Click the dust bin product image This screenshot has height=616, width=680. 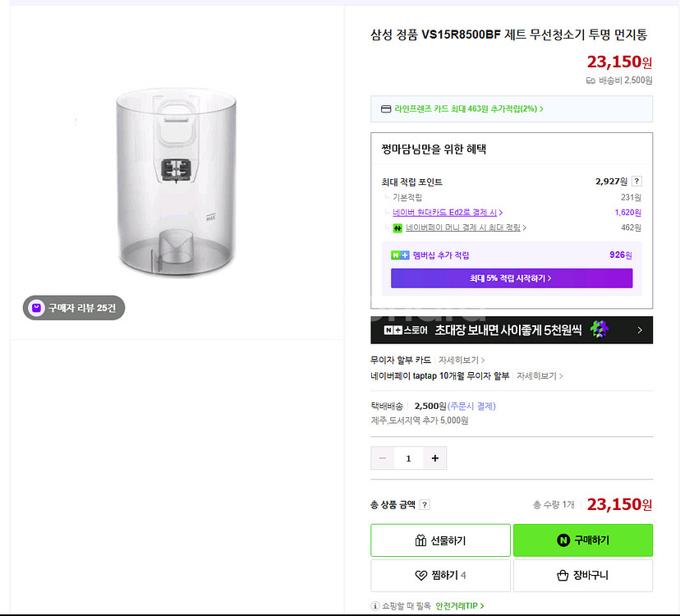pos(177,181)
